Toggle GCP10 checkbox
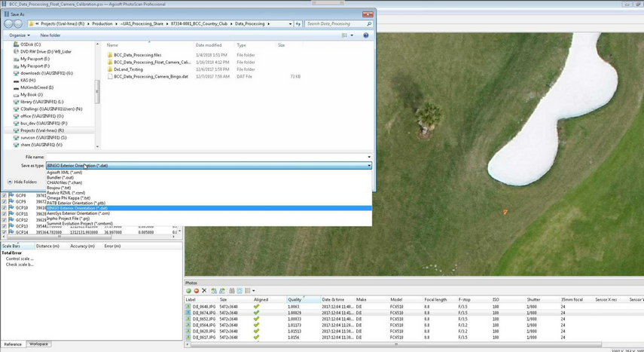The height and width of the screenshot is (352, 644). 4,208
